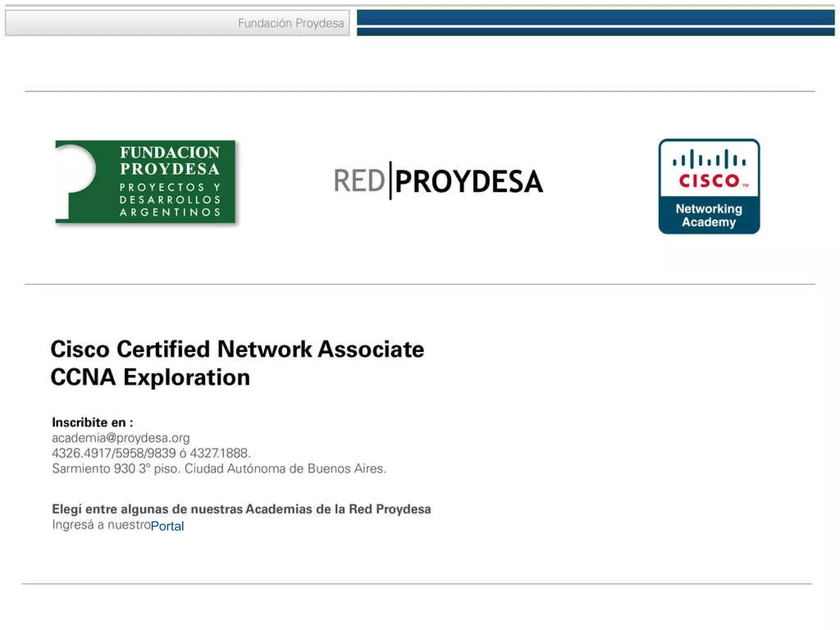Click the phone numbers line

coord(151,453)
